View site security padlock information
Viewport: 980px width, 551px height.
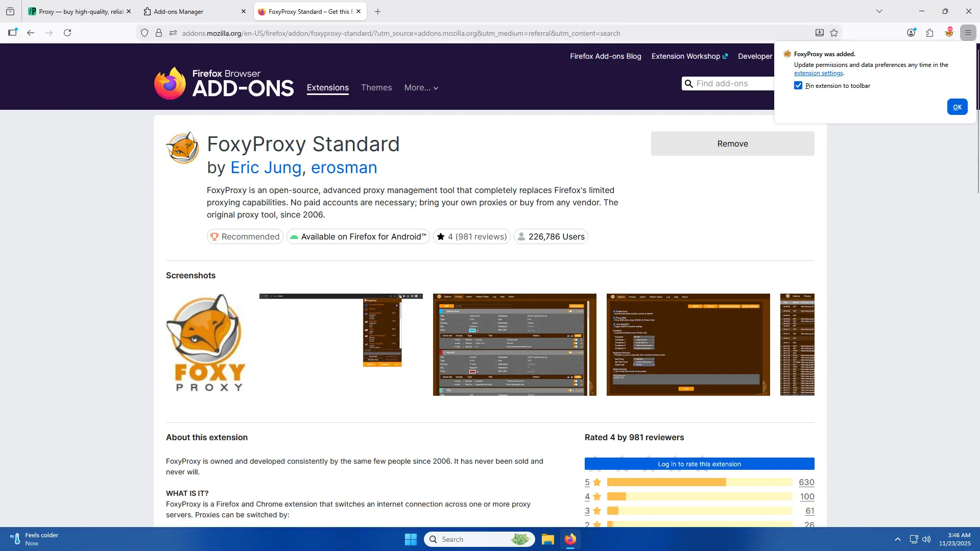point(159,33)
